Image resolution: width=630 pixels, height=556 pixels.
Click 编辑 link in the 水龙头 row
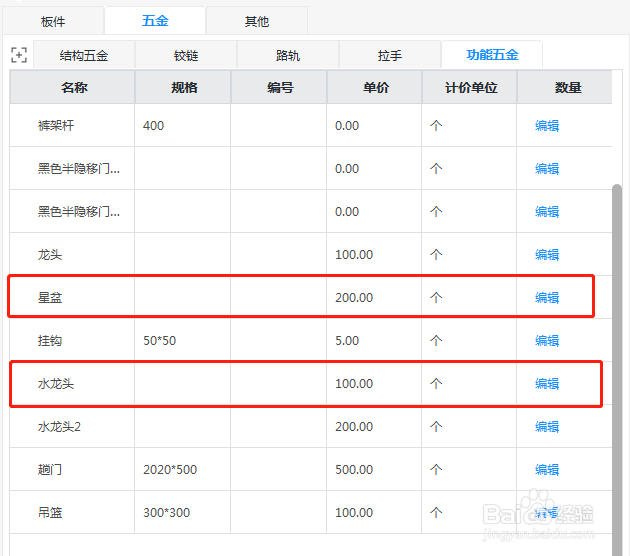point(547,384)
